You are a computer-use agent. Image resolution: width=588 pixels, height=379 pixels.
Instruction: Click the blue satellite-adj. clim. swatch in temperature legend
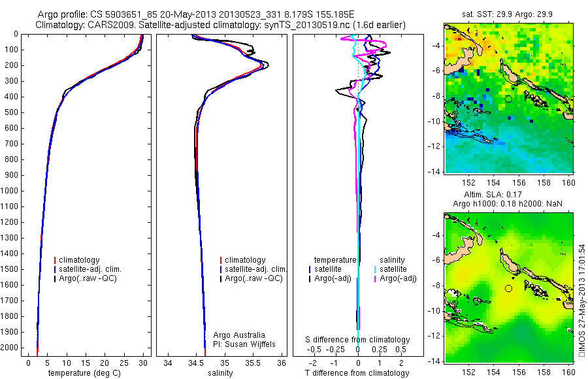(55, 269)
